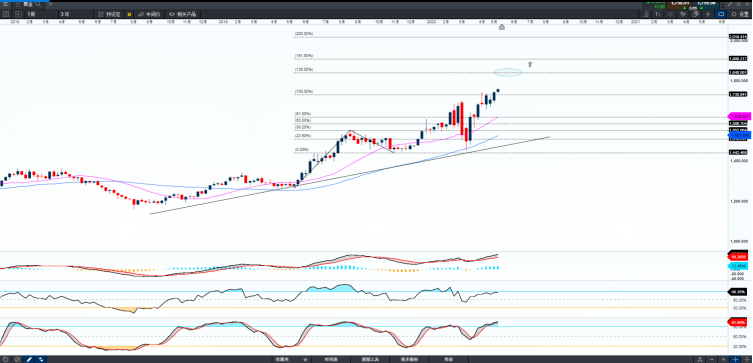Click the last icon at bottom-right corner
Image resolution: width=753 pixels, height=363 pixels.
[747, 359]
